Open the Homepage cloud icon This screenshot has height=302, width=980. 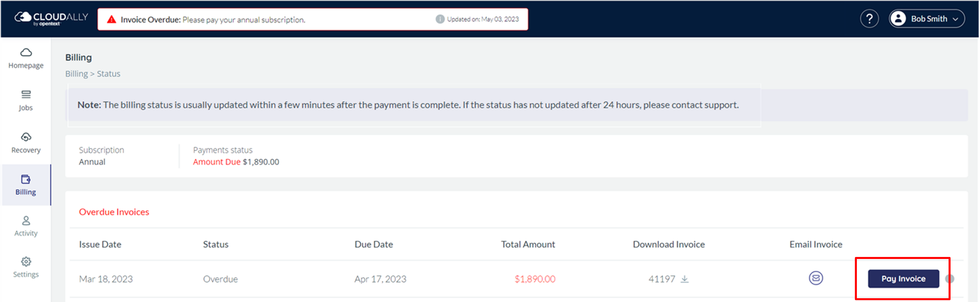[26, 52]
